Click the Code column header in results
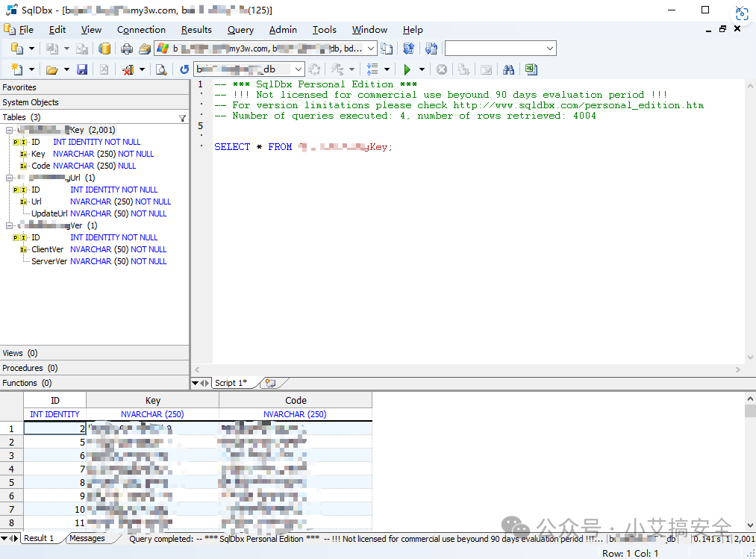 point(296,400)
